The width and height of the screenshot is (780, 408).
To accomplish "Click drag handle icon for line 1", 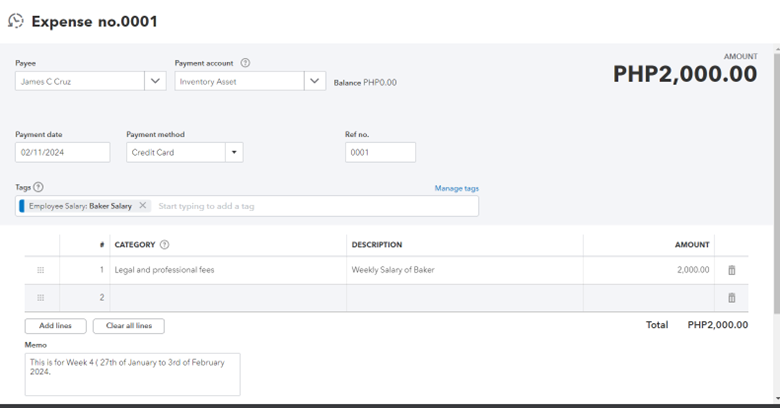I will (41, 270).
